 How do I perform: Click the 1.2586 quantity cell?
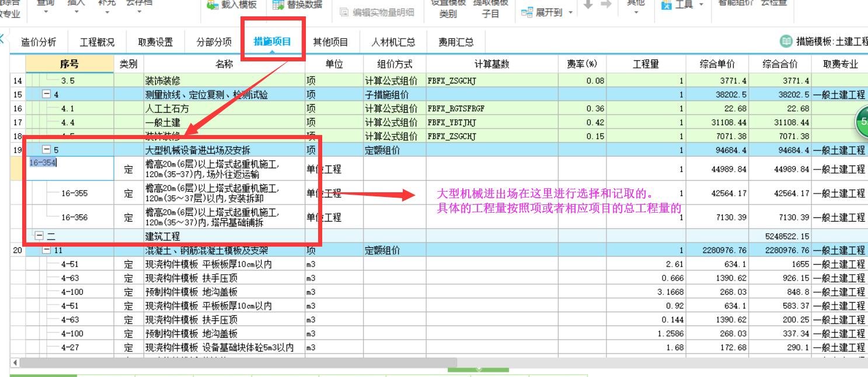click(646, 334)
